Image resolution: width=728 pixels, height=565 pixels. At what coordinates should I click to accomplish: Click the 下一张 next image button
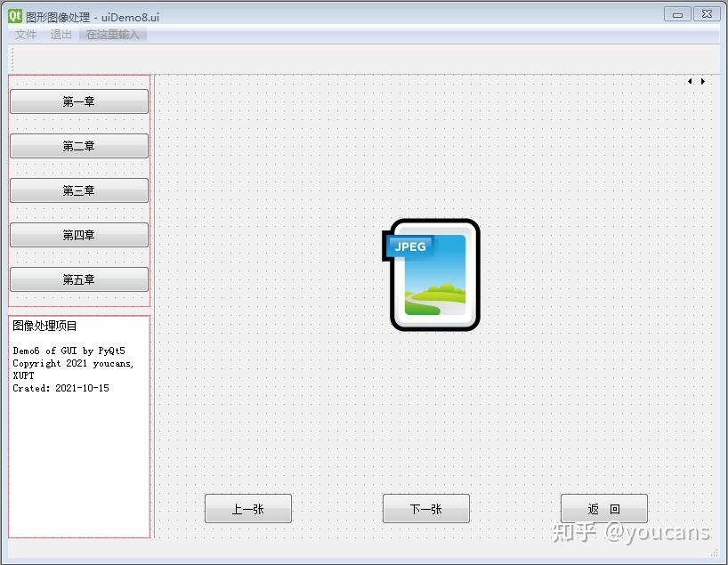[425, 509]
